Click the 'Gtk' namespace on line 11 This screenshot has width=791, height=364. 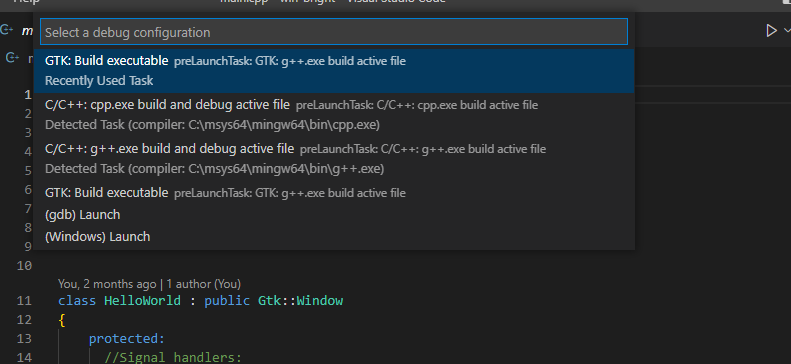(x=269, y=301)
